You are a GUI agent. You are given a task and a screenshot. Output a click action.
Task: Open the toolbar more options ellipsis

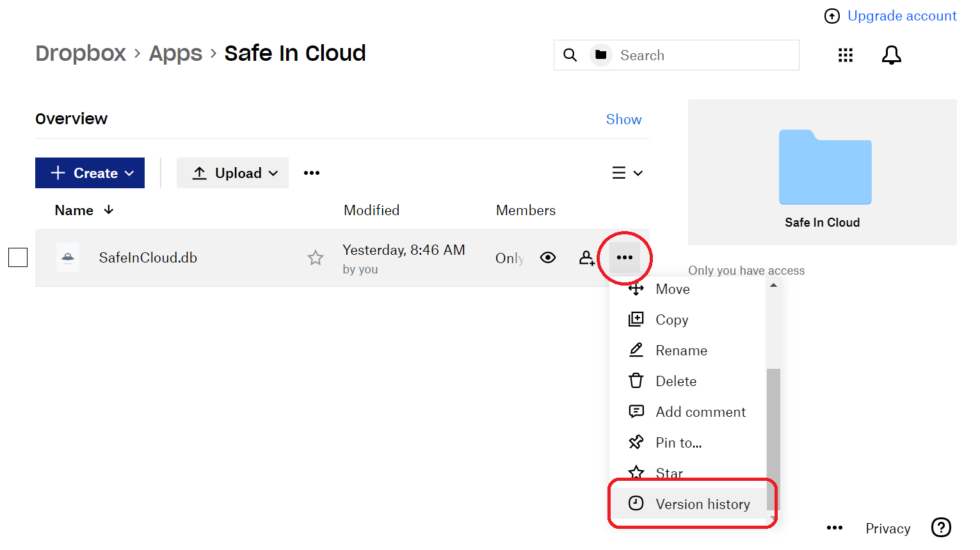[x=312, y=173]
